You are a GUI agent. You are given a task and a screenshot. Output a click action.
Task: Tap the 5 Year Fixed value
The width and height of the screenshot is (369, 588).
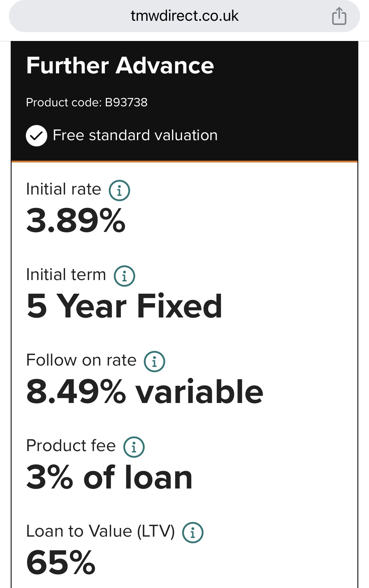[124, 306]
